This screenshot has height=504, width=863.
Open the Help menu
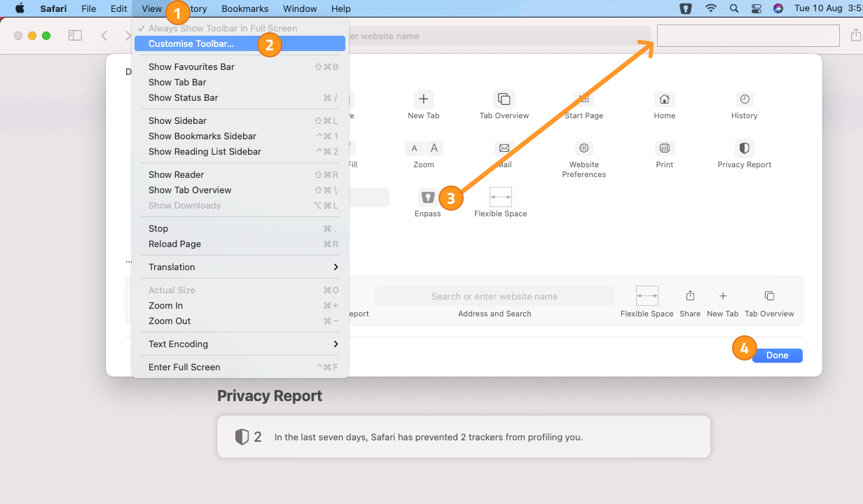341,8
